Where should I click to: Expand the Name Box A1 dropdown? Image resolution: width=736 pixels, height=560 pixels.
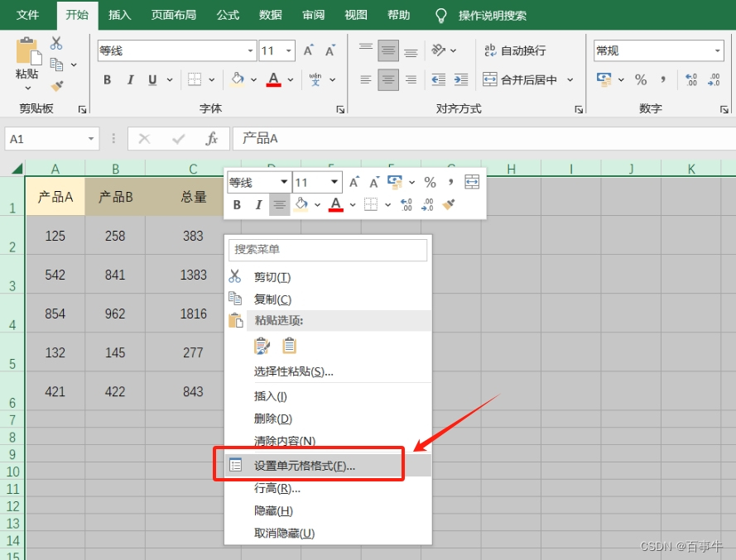[x=91, y=139]
